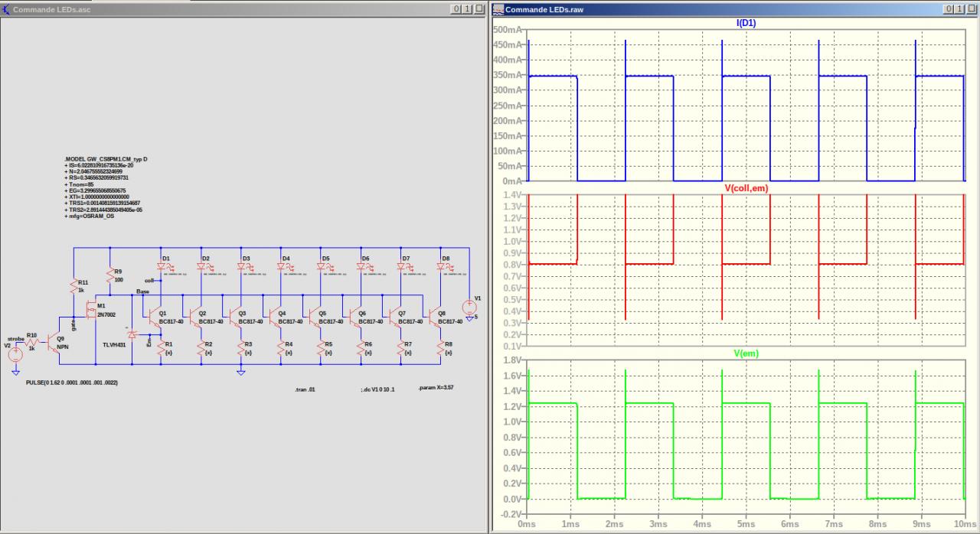Click the I(D1) trace label

click(746, 23)
